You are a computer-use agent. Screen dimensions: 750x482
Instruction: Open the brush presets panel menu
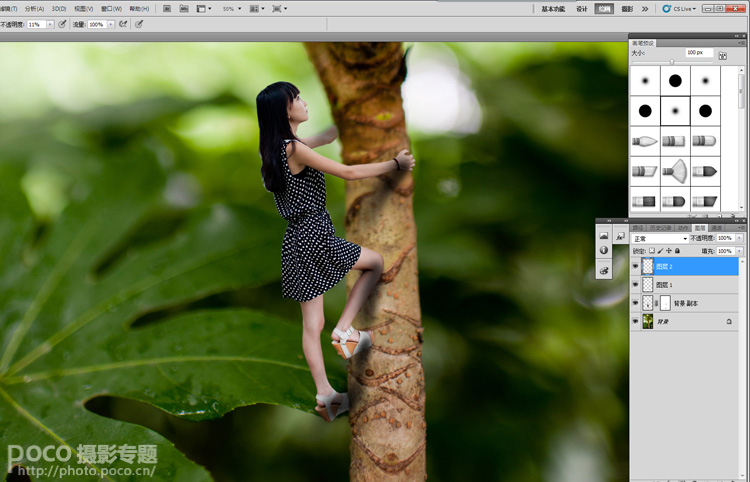coord(743,43)
